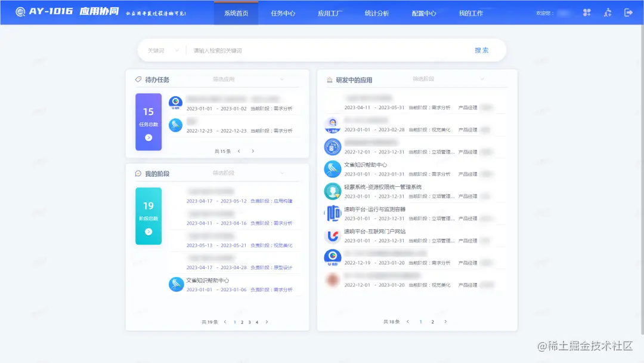Click the invite-member icon near welcome text

point(608,12)
